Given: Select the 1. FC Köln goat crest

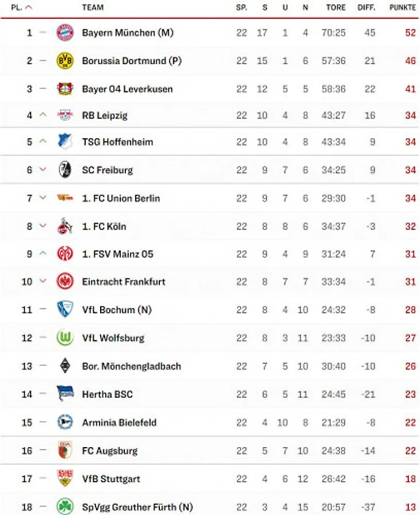Looking at the screenshot, I should [x=64, y=226].
